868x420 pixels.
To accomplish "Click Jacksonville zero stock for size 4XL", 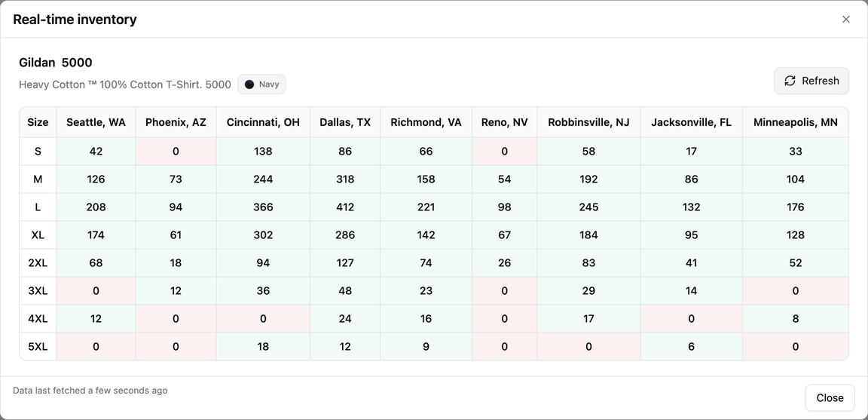I will 692,319.
